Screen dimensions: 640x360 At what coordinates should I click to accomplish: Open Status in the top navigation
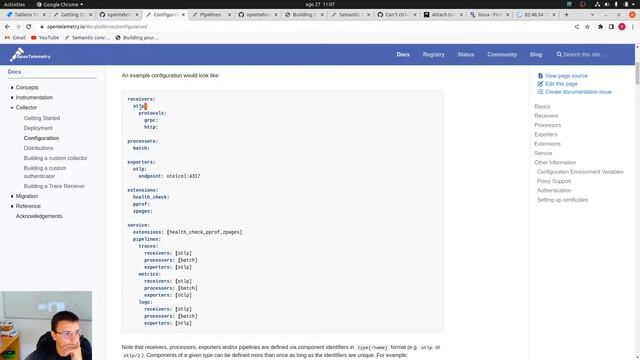466,54
